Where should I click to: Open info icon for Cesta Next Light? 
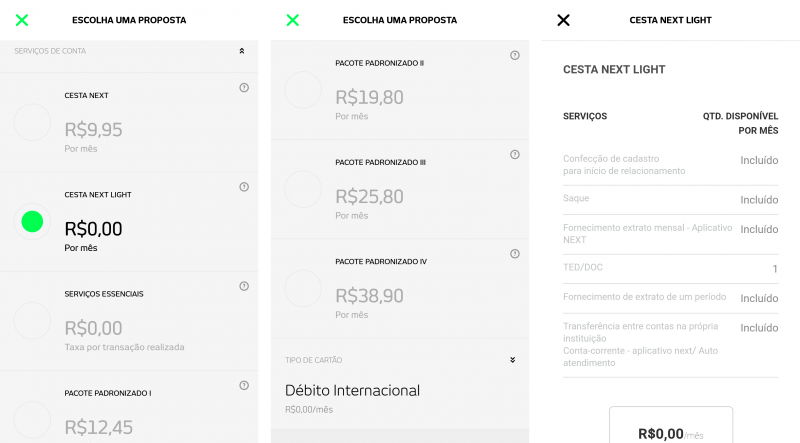click(x=244, y=187)
